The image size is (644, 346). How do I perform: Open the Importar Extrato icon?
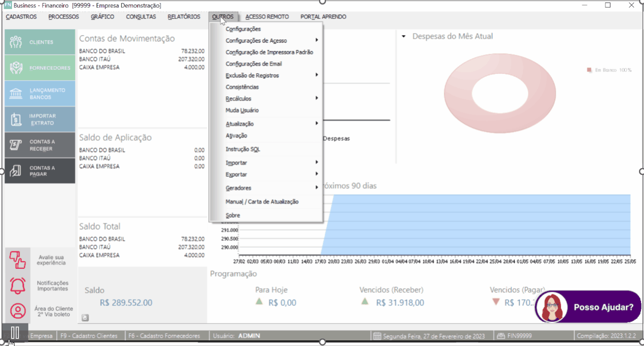(16, 119)
